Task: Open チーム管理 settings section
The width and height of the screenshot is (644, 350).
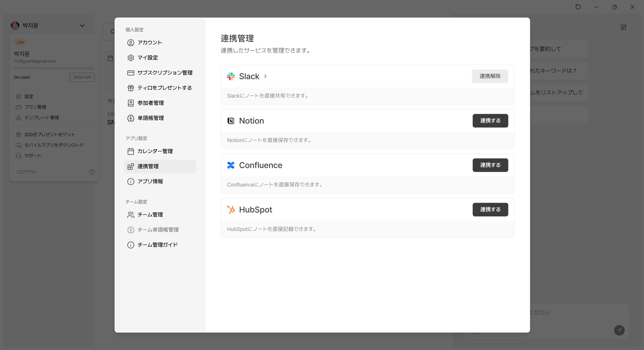Action: click(150, 215)
